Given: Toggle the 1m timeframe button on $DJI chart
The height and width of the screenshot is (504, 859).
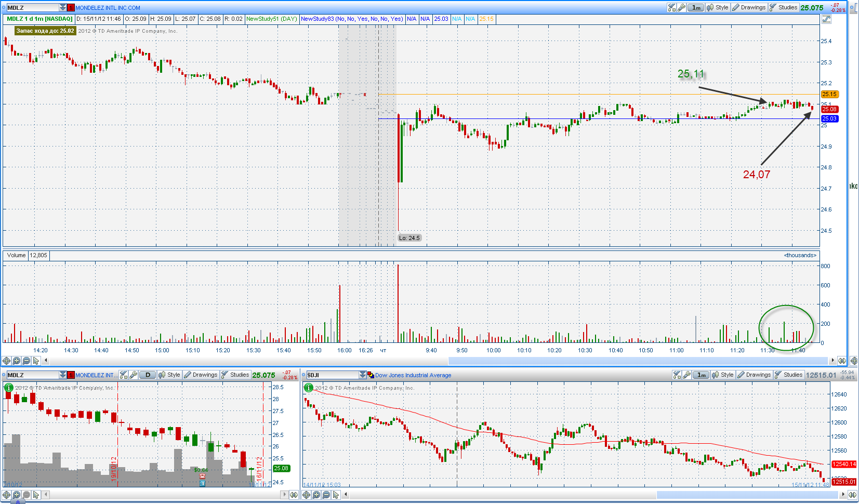Looking at the screenshot, I should click(702, 375).
